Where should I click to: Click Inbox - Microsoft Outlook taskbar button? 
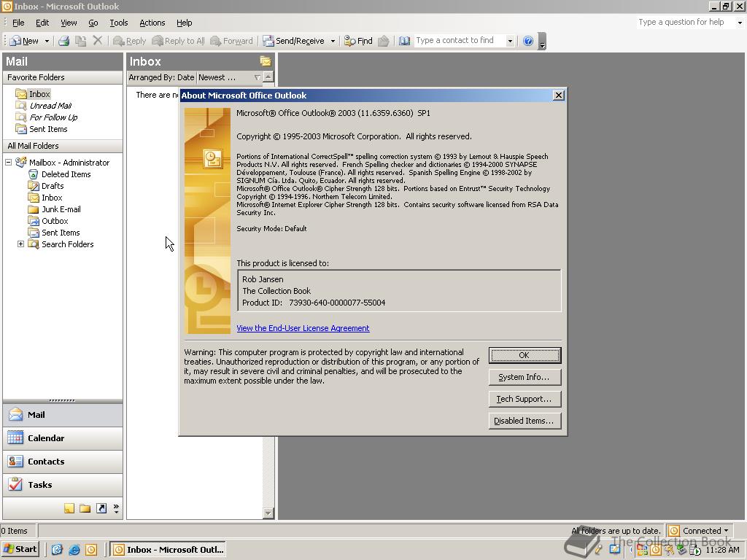[x=168, y=550]
